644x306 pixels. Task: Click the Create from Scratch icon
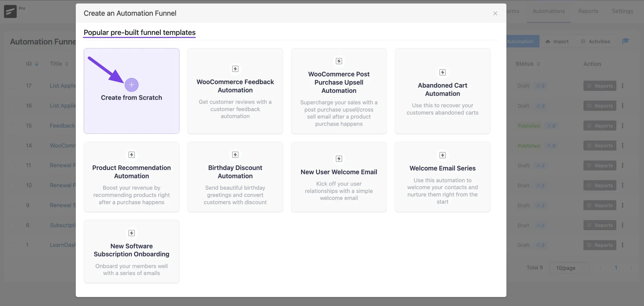(131, 85)
